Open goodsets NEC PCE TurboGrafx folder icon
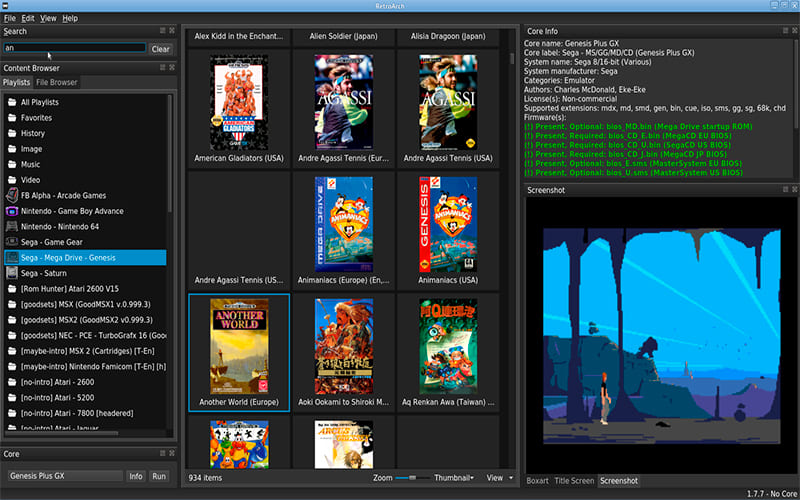Image resolution: width=800 pixels, height=500 pixels. click(12, 336)
